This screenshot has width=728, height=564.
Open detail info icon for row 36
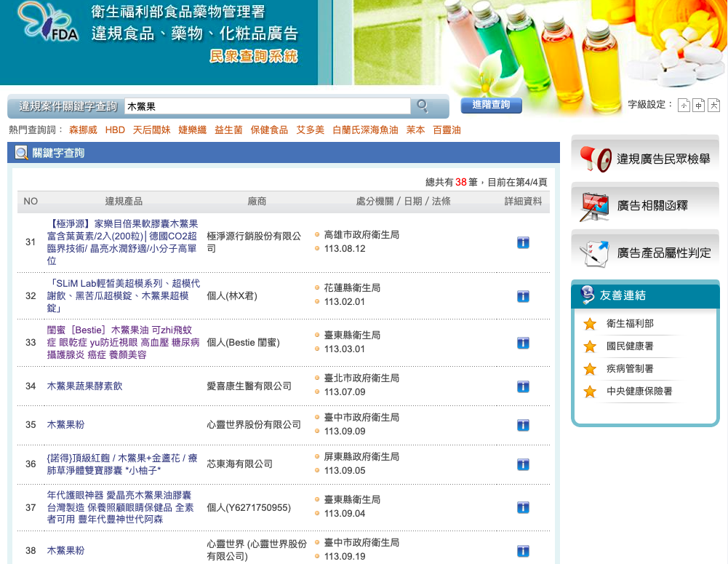coord(522,464)
